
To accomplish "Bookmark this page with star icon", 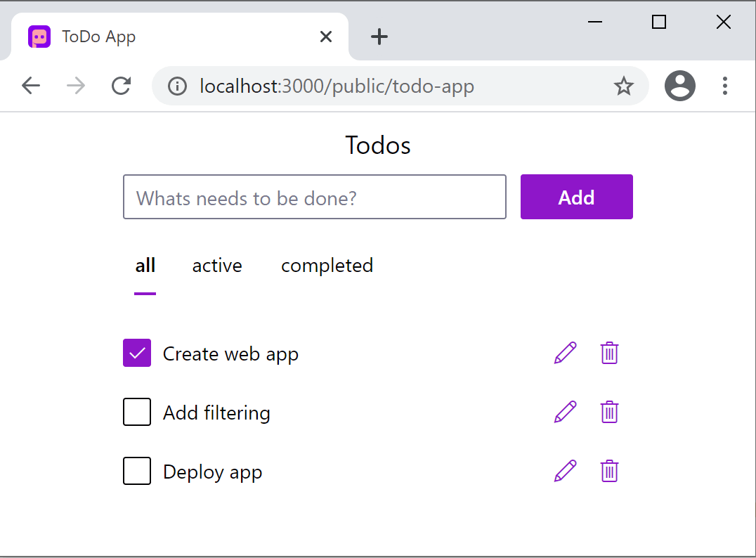I will 623,86.
